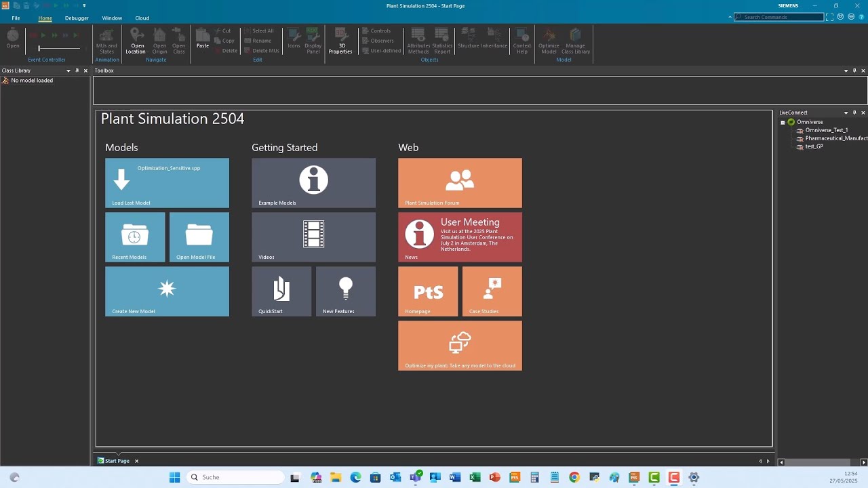Open the PtS Homepage tile

click(428, 291)
